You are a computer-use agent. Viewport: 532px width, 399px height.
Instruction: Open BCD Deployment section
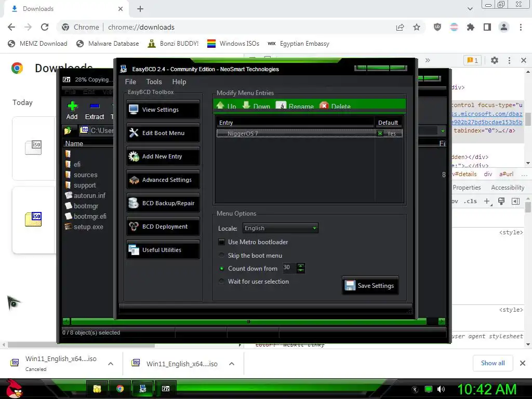[x=163, y=227]
